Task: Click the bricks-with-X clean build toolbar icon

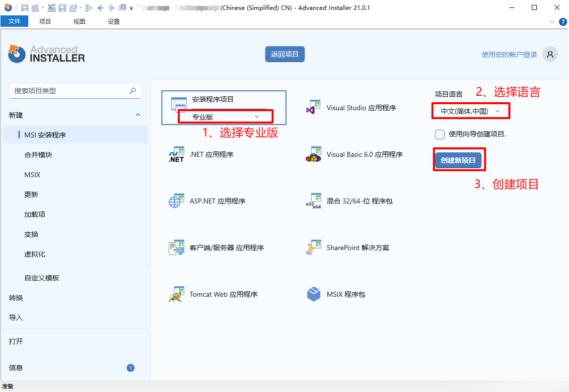Action: click(52, 7)
